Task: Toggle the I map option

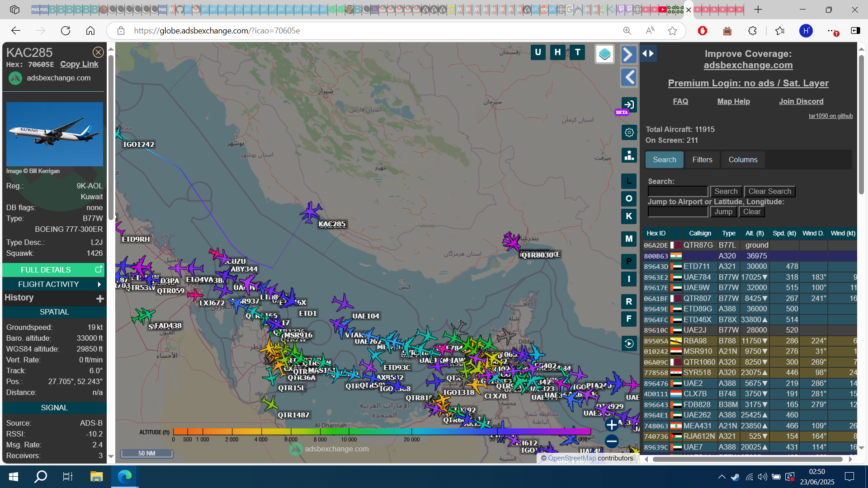Action: click(629, 279)
